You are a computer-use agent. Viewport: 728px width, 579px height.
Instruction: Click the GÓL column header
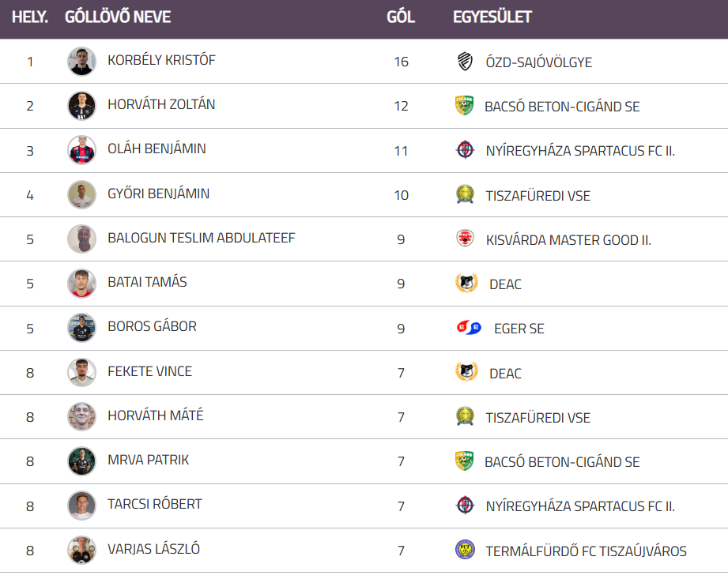point(401,17)
